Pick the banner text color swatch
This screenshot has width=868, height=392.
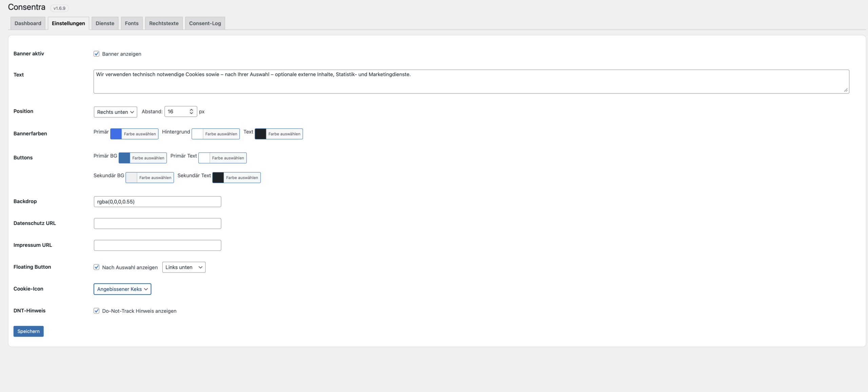pos(261,134)
